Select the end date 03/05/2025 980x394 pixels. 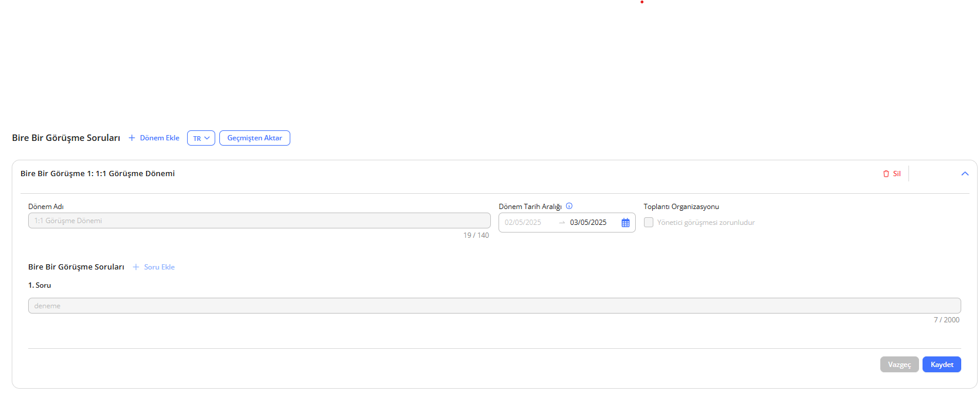tap(588, 223)
